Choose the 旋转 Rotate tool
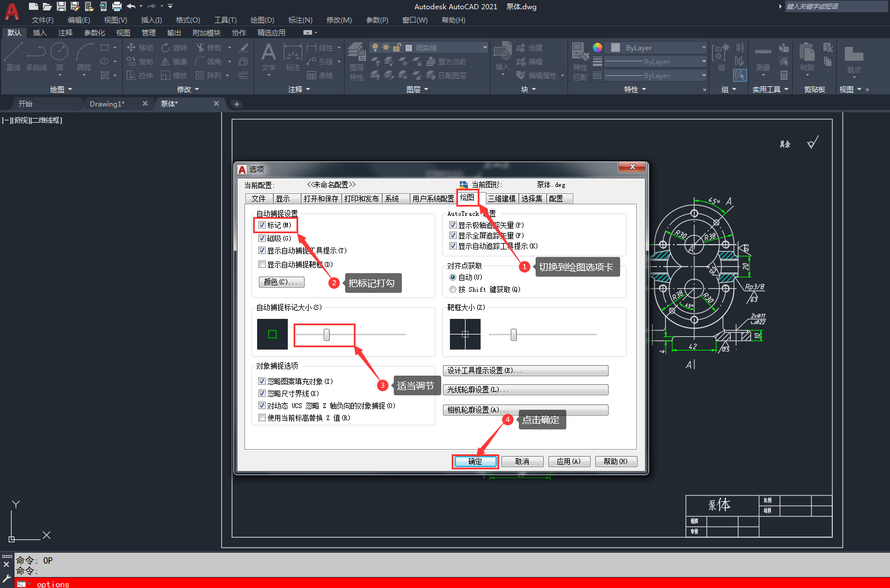This screenshot has height=588, width=890. pyautogui.click(x=174, y=47)
